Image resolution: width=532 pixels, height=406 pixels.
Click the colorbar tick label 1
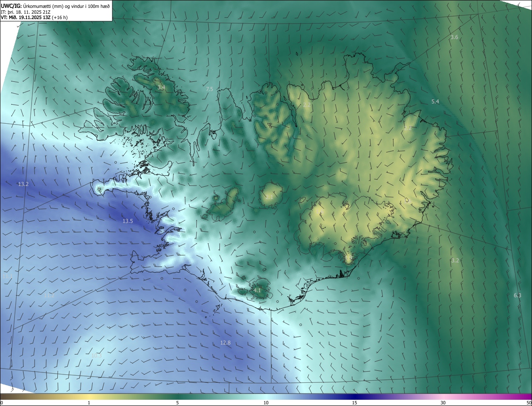click(x=89, y=403)
